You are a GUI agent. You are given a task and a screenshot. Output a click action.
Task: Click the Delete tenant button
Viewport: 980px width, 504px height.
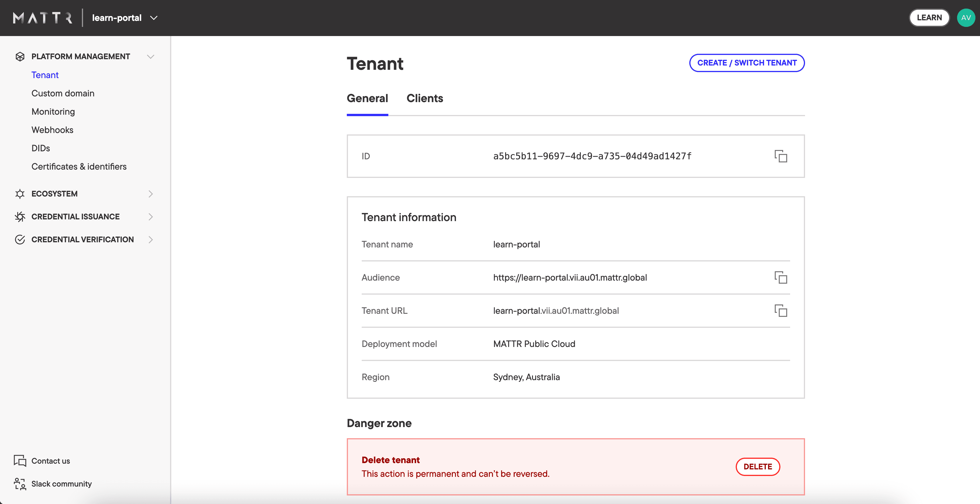[757, 466]
